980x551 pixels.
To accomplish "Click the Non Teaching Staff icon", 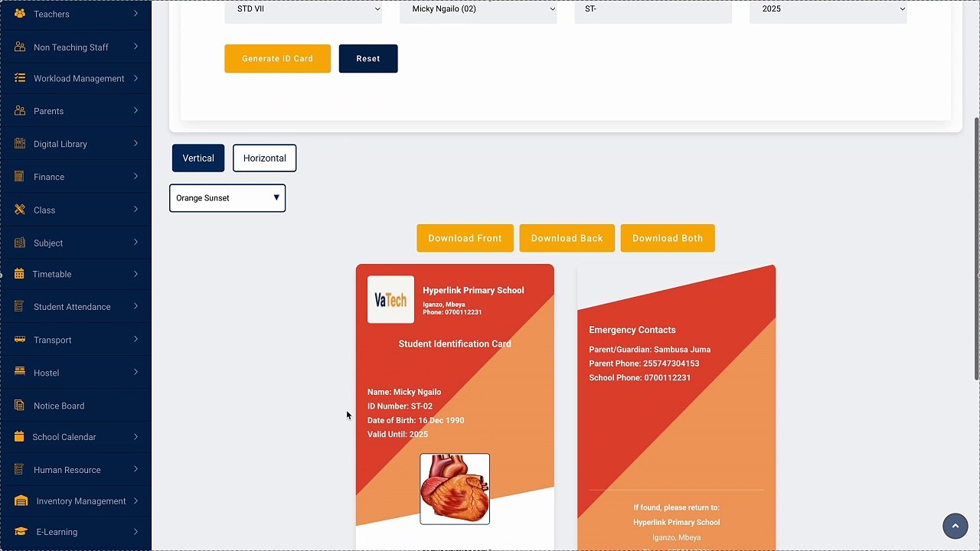I will coord(20,47).
